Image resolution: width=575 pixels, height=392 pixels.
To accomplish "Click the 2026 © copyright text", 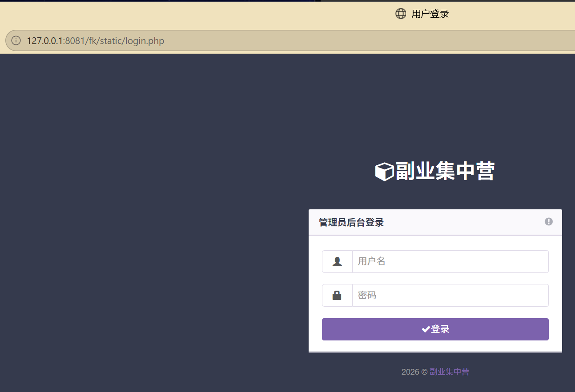I will pos(414,372).
